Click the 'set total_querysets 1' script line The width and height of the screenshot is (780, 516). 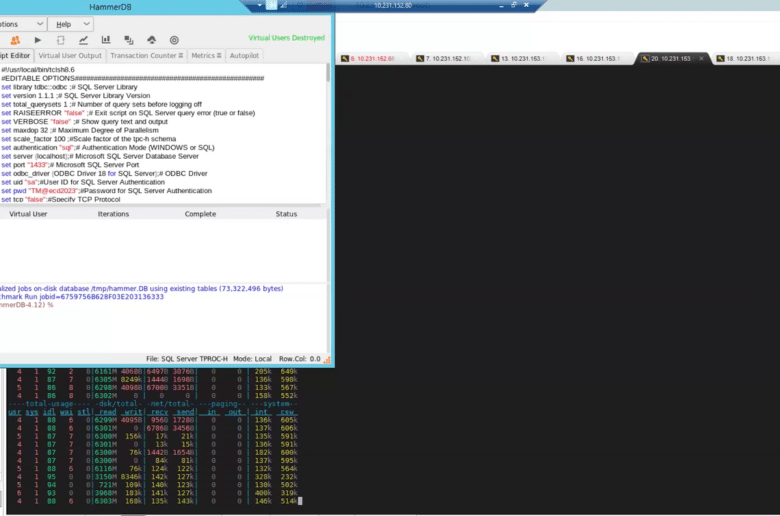(101, 104)
